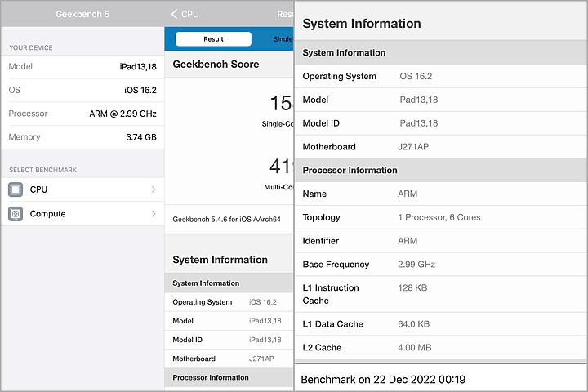The image size is (588, 392).
Task: Click the CPU benchmark chip icon
Action: (x=16, y=189)
